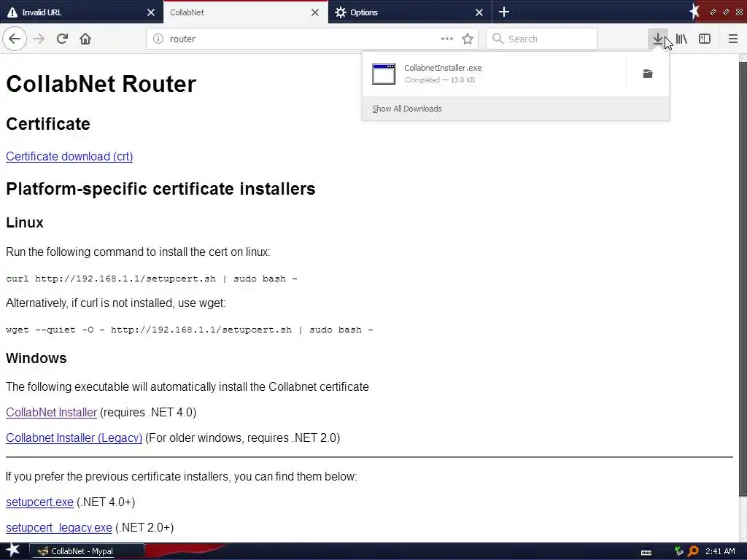Click the curl setupcert.sh command text
Image resolution: width=747 pixels, height=560 pixels.
(x=152, y=279)
